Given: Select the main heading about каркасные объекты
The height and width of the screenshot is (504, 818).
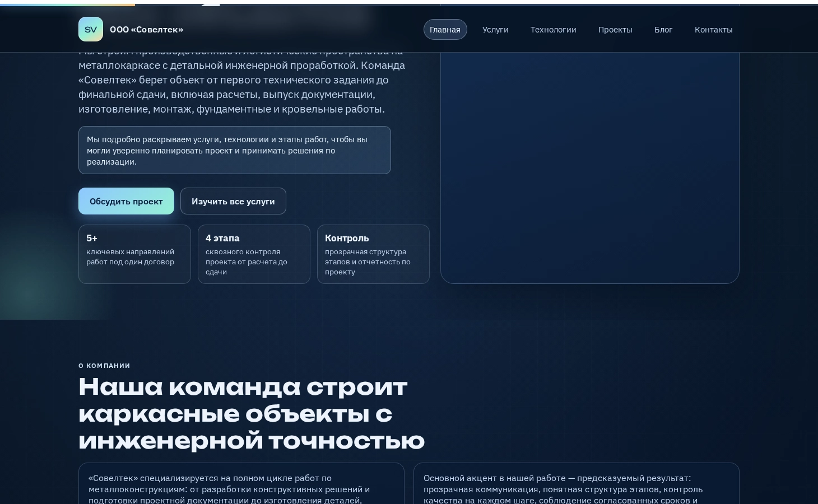Looking at the screenshot, I should 252,413.
